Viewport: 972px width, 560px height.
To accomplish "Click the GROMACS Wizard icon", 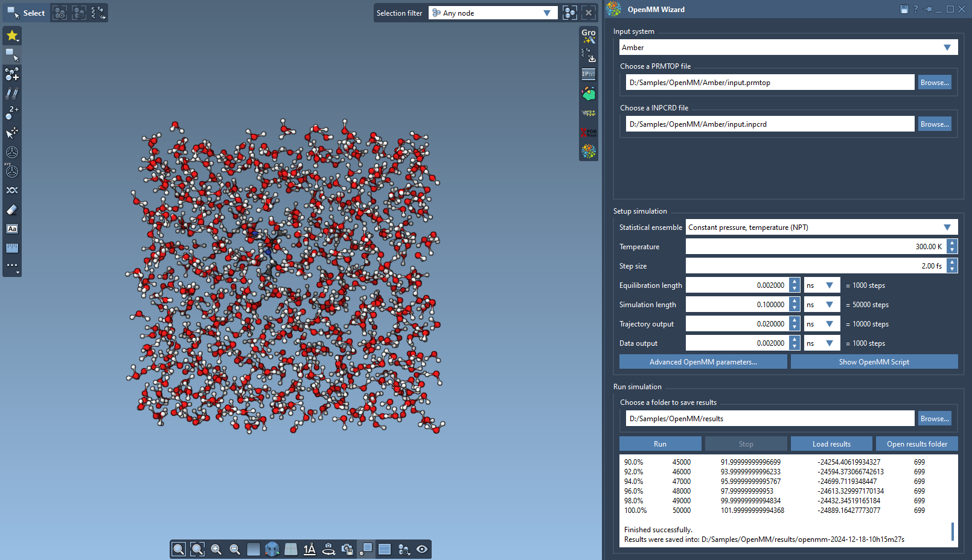I will [588, 36].
